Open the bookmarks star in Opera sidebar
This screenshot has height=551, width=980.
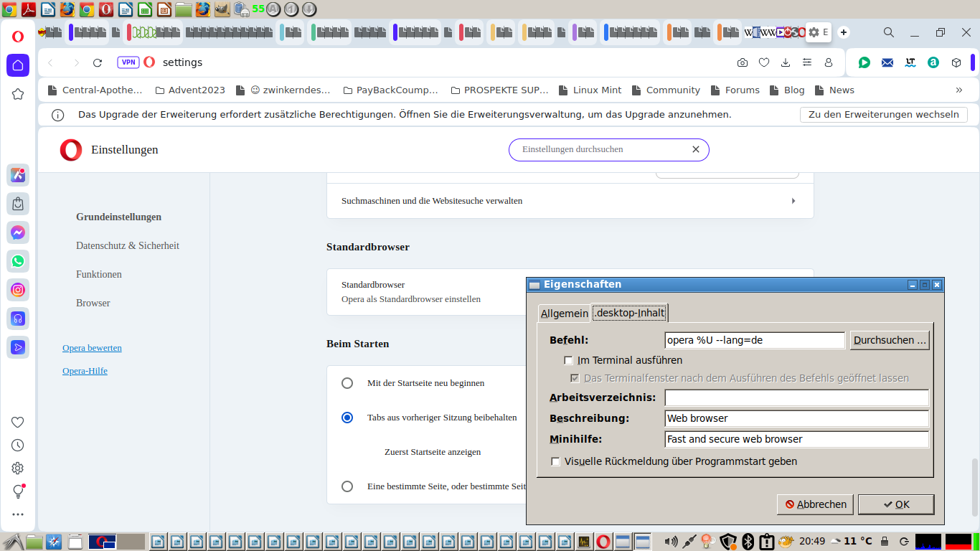[18, 94]
